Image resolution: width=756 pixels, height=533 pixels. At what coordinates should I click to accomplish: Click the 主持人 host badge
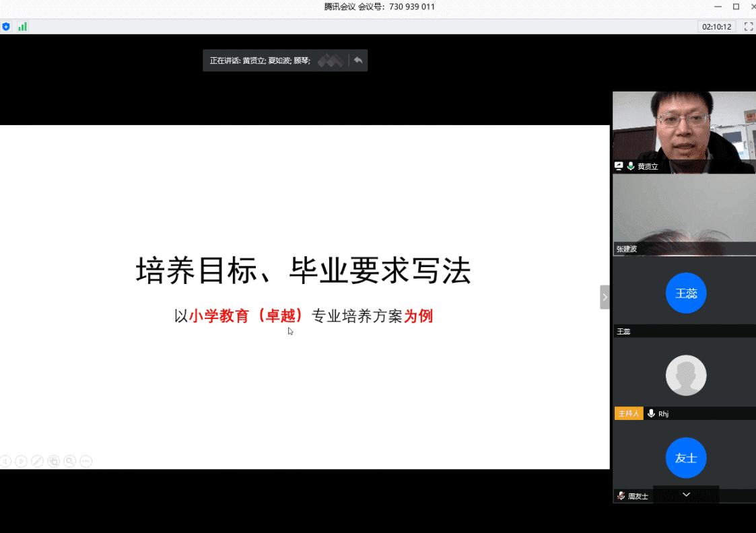pyautogui.click(x=629, y=414)
